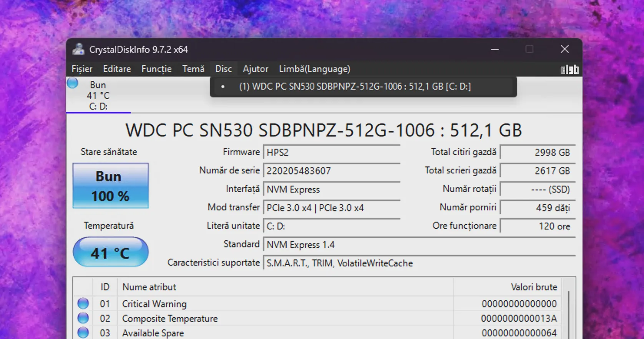This screenshot has width=644, height=339.
Task: Select the WDC PC SN530 disk entry in Disc menu
Action: [363, 86]
